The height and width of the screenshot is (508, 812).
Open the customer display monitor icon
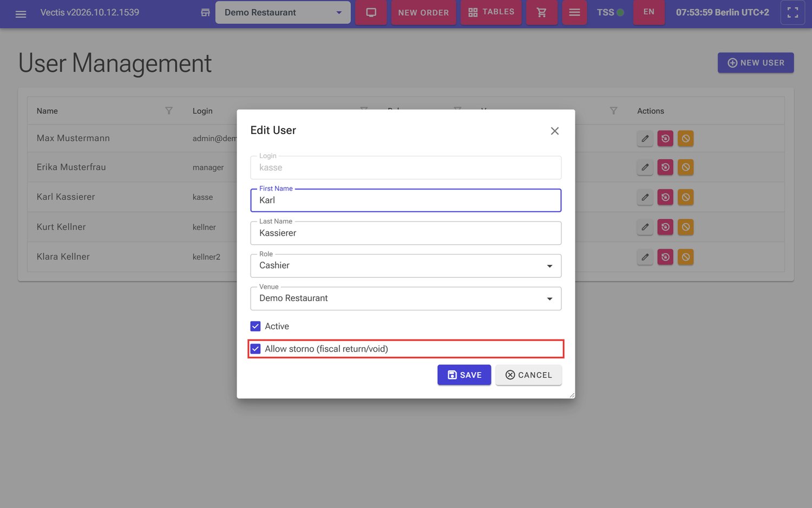click(x=371, y=12)
